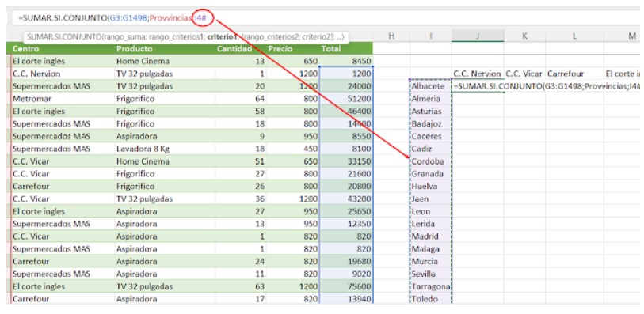Select the Lavadora 8 Kg product cell

click(x=165, y=149)
